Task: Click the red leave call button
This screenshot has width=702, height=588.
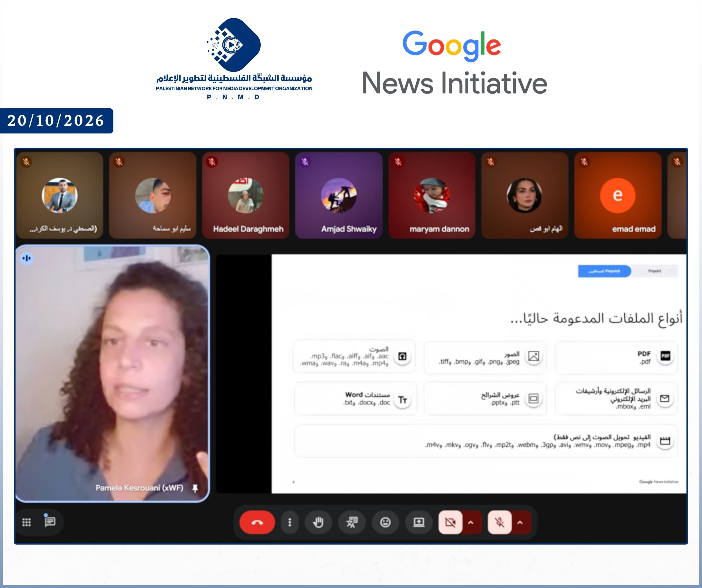Action: (257, 522)
